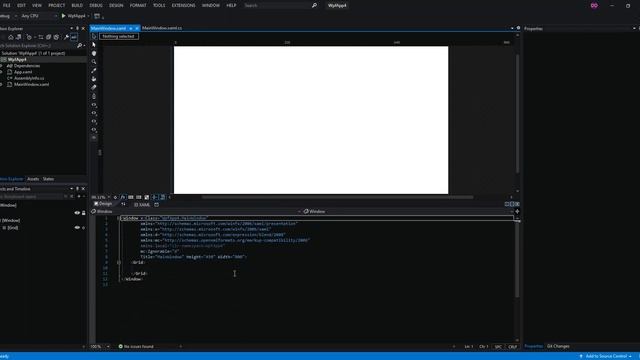This screenshot has width=640, height=360.
Task: Select the Eyedropper tool in toolbox
Action: [x=94, y=70]
